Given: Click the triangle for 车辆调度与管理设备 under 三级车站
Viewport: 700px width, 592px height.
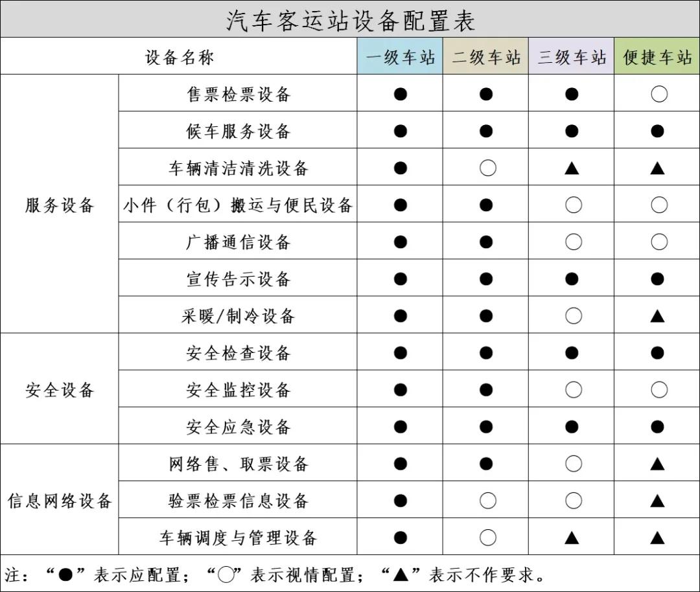Looking at the screenshot, I should pyautogui.click(x=572, y=538).
